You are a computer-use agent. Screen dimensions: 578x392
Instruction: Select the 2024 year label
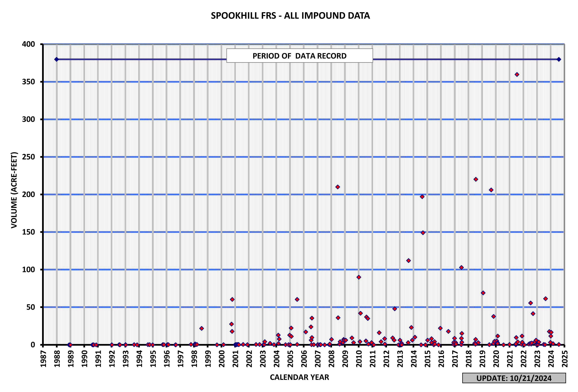(551, 359)
